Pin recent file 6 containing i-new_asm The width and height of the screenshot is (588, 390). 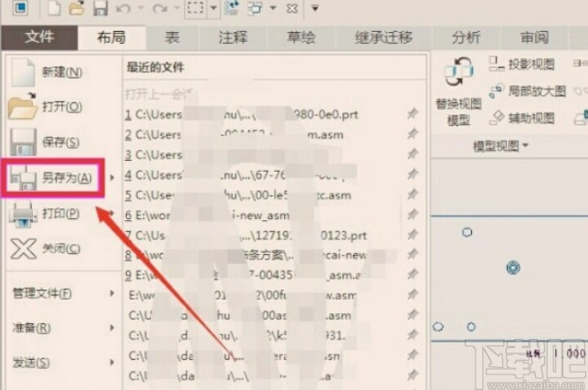click(x=413, y=214)
